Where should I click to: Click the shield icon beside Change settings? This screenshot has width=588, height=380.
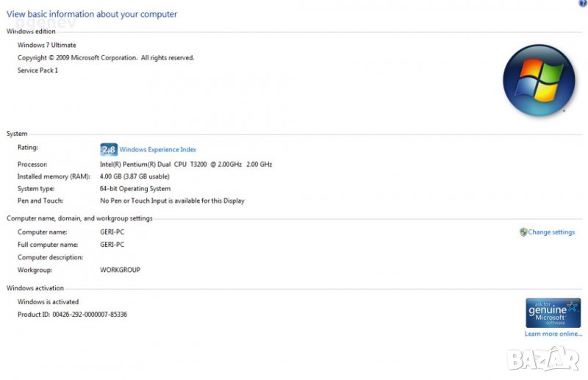(x=523, y=232)
